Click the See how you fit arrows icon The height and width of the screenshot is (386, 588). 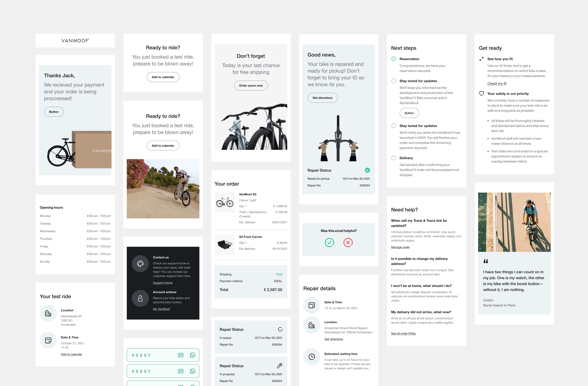[482, 59]
